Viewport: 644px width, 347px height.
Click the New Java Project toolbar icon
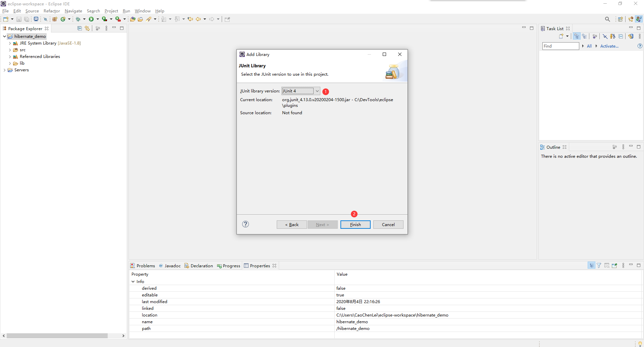(x=55, y=19)
